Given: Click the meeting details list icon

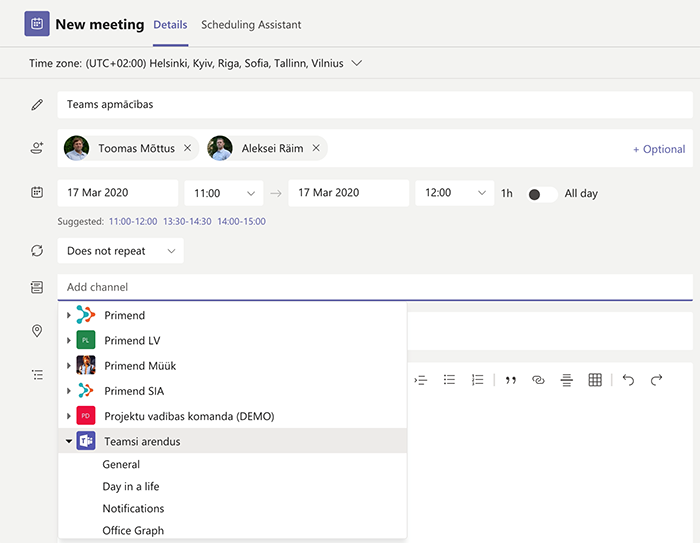Looking at the screenshot, I should pyautogui.click(x=38, y=375).
